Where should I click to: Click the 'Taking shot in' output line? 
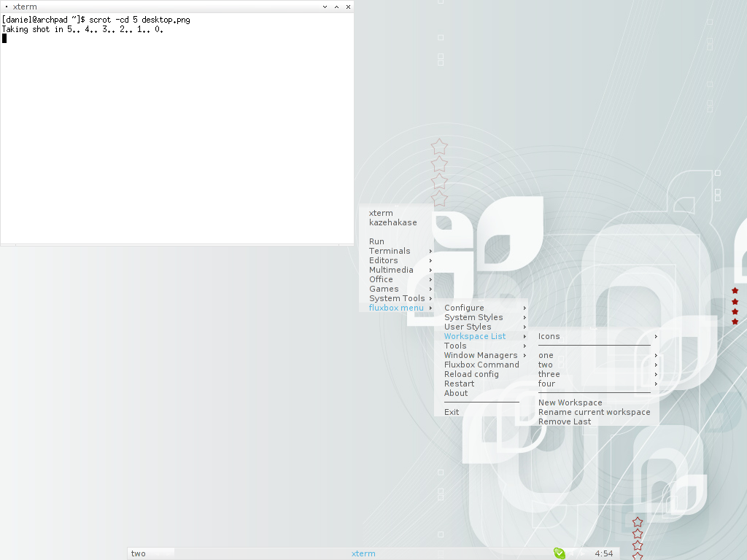[x=82, y=29]
